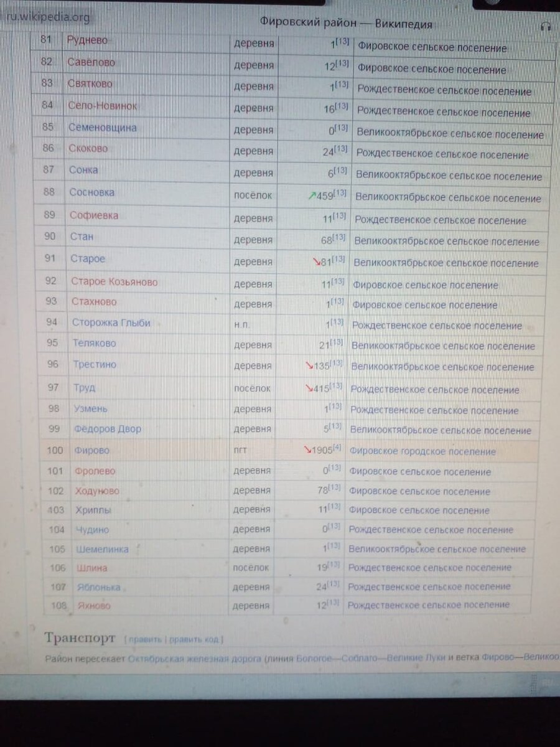
Task: Open the Шлина settlement link
Action: click(x=91, y=568)
